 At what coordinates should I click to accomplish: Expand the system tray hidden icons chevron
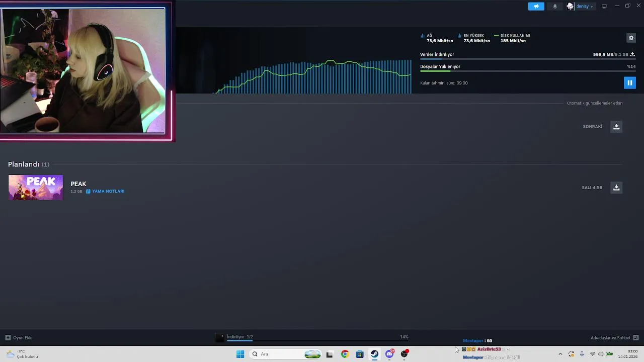(x=560, y=354)
